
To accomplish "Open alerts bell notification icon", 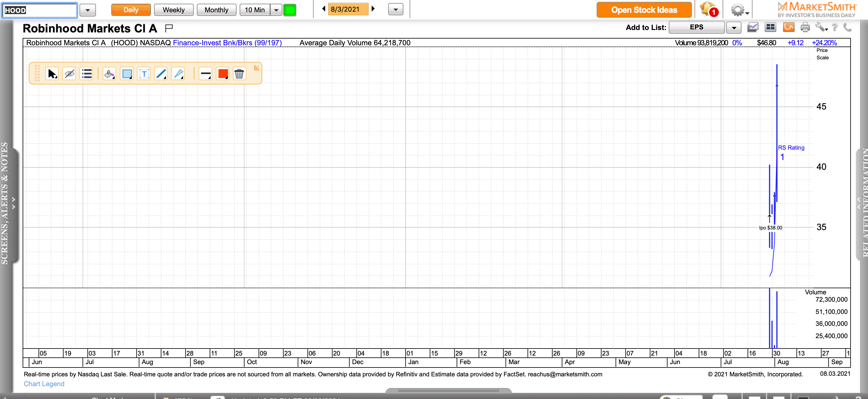I will [x=709, y=9].
